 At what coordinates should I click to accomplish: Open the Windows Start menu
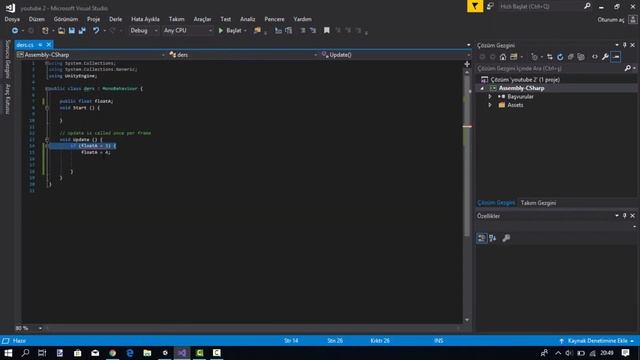pos(8,353)
